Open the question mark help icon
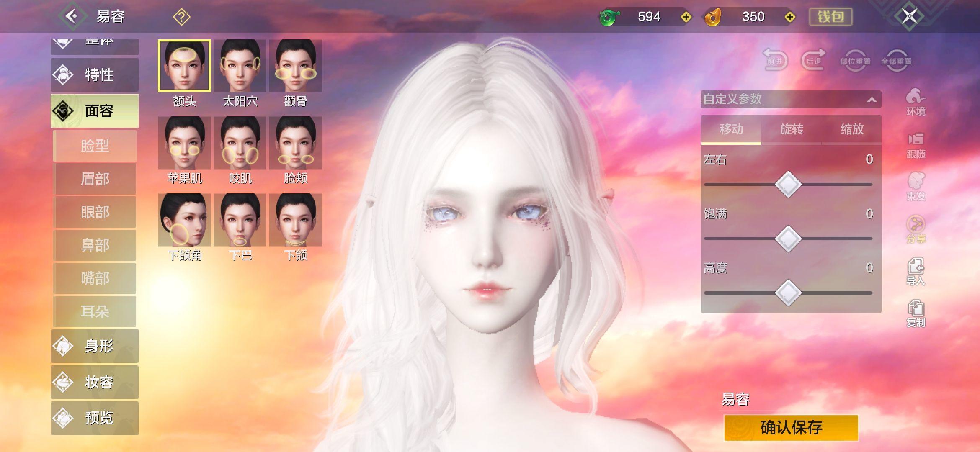The height and width of the screenshot is (452, 980). pos(181,17)
